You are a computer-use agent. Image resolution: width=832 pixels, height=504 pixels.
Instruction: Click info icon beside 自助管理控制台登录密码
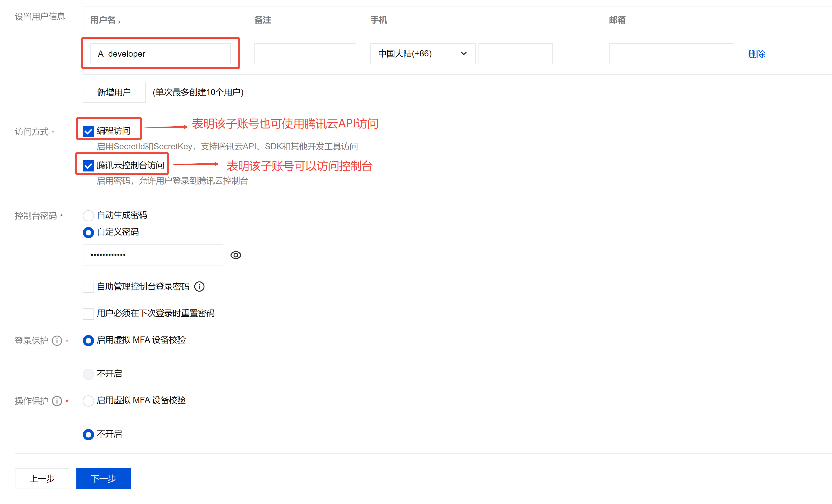199,287
